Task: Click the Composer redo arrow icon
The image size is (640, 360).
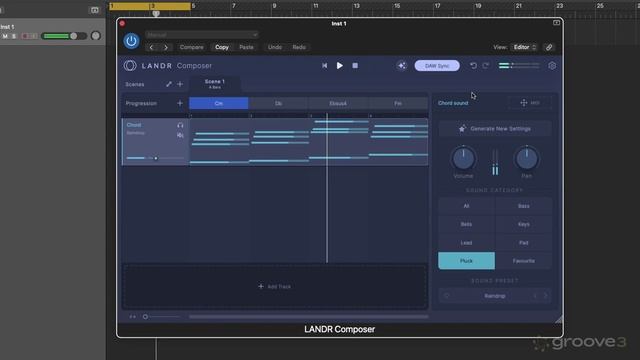Action: (x=486, y=66)
